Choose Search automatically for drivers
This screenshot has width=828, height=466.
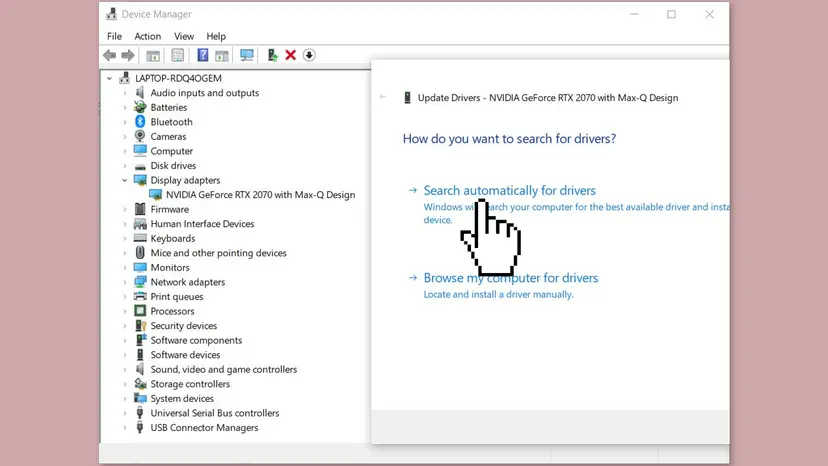[x=510, y=190]
